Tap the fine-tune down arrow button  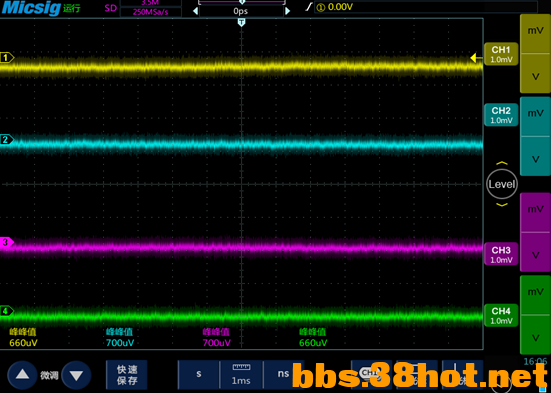click(x=76, y=375)
